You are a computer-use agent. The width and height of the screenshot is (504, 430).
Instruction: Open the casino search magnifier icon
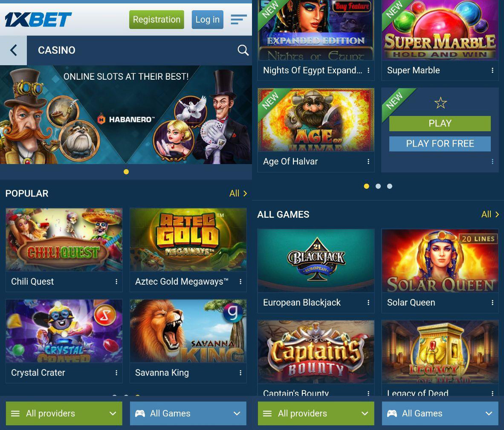pos(243,50)
